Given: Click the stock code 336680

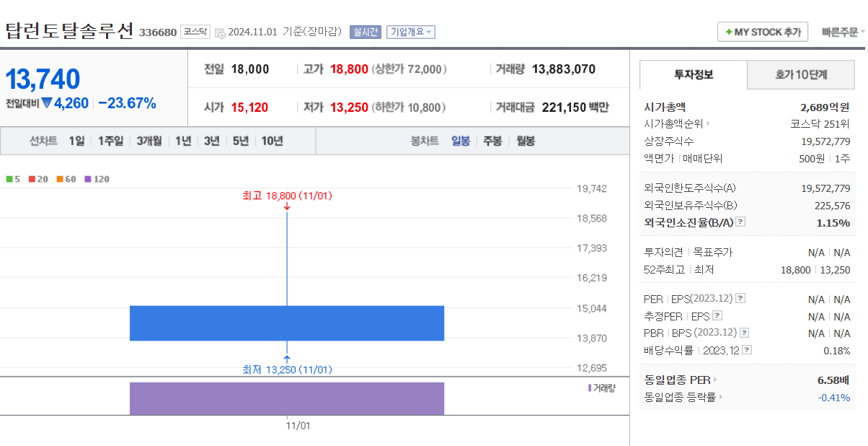Looking at the screenshot, I should pos(157,32).
